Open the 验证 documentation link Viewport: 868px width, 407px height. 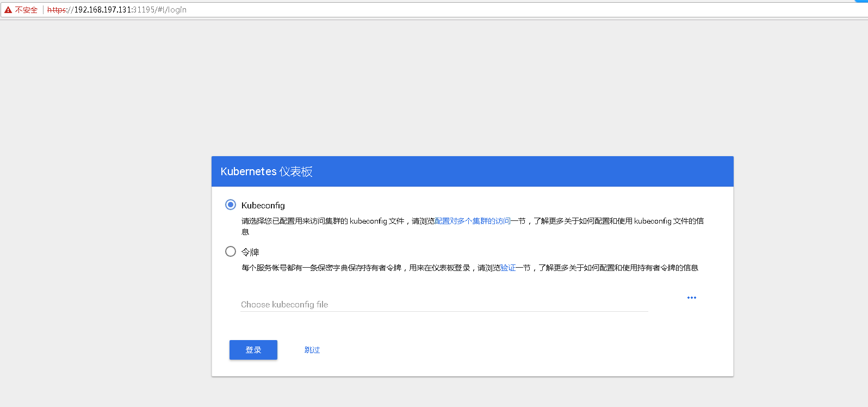(508, 268)
